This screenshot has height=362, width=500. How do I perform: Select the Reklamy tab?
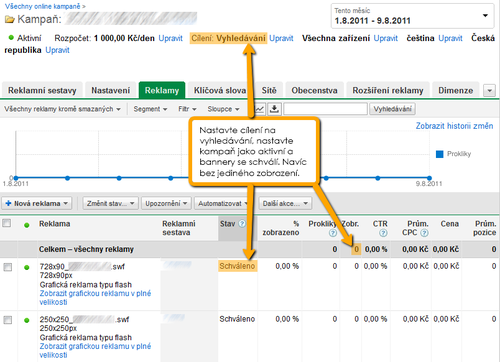[x=162, y=90]
